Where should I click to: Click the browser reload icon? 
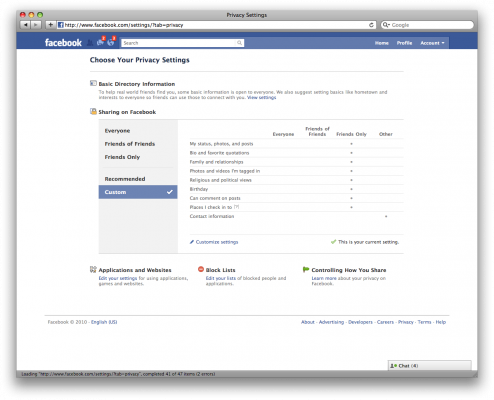pyautogui.click(x=371, y=25)
